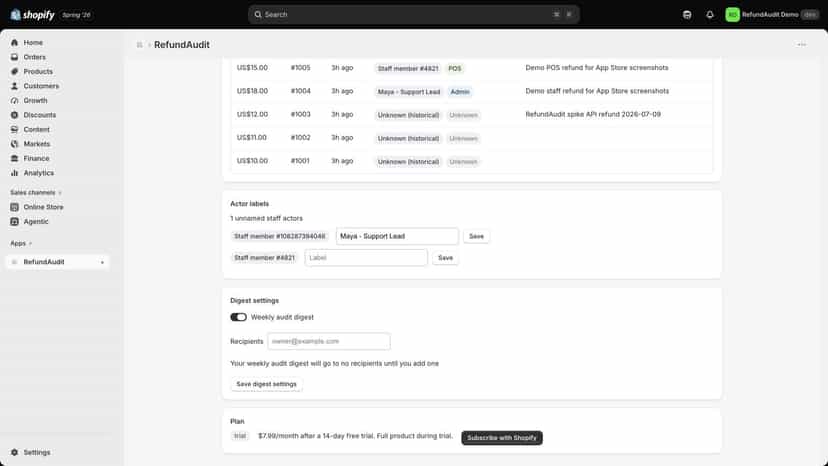
Task: Open the Agentic channel icon
Action: tap(14, 221)
